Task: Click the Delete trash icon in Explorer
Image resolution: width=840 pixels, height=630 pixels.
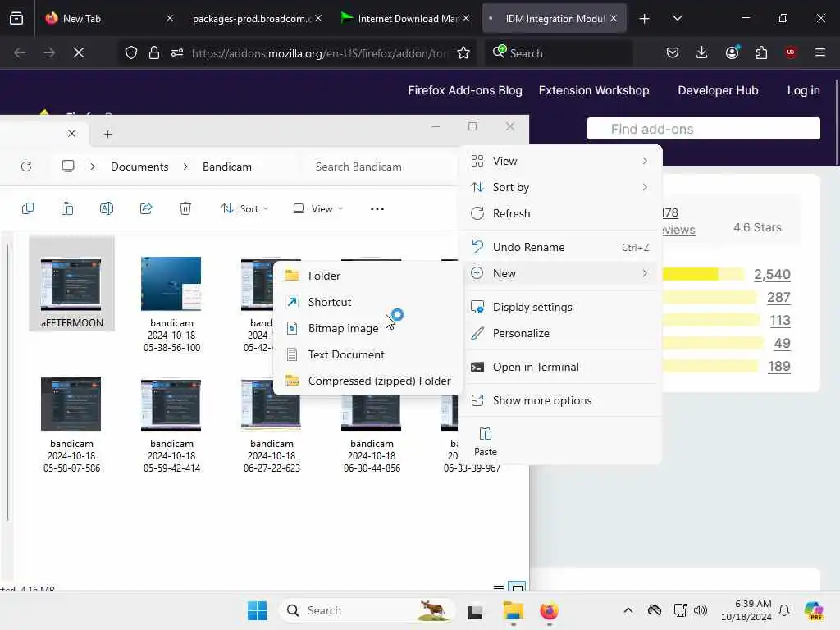Action: [185, 208]
